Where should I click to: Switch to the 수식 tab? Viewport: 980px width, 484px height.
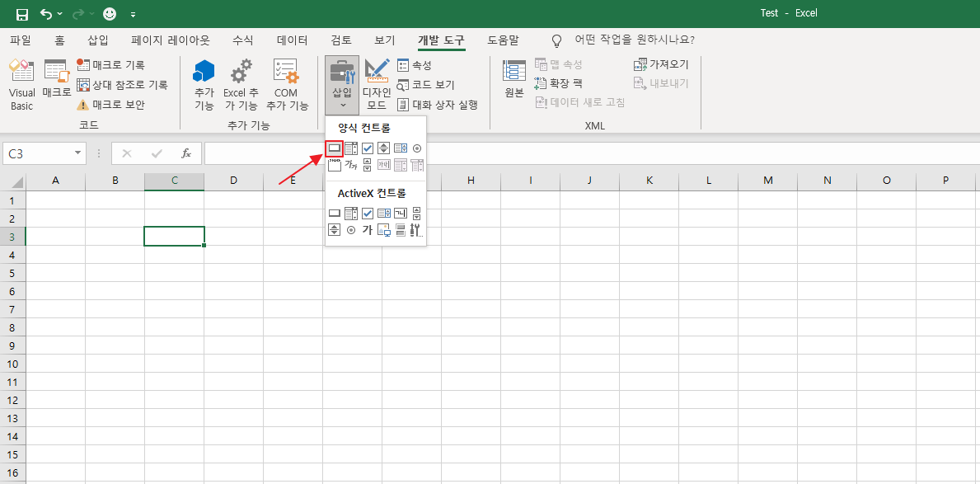click(x=243, y=40)
